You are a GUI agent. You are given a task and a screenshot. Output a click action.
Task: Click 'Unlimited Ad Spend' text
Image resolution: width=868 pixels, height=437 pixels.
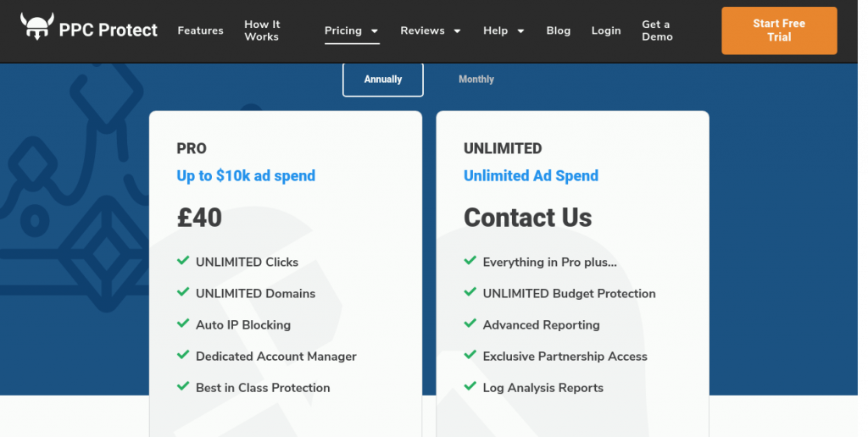[531, 176]
